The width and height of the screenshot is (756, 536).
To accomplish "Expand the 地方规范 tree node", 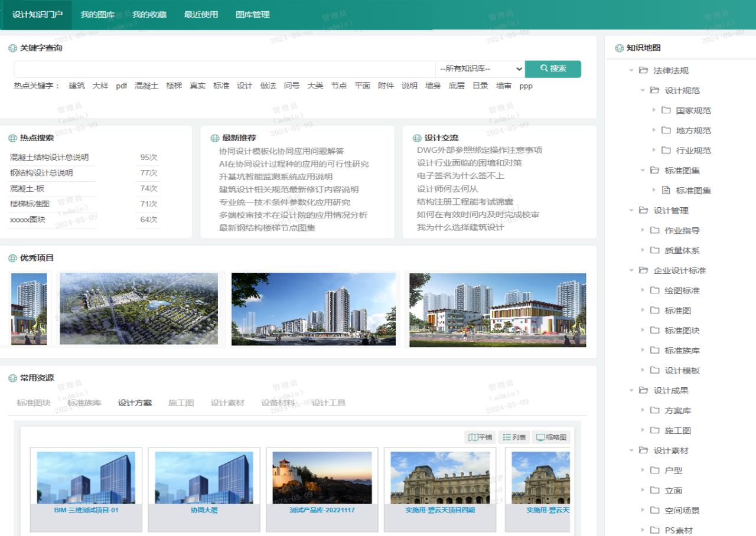I will [654, 130].
